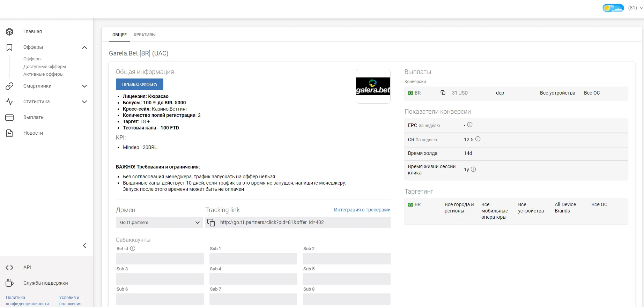Image resolution: width=644 pixels, height=307 pixels.
Task: Open the Go.t1.partners domain dropdown
Action: click(x=160, y=222)
